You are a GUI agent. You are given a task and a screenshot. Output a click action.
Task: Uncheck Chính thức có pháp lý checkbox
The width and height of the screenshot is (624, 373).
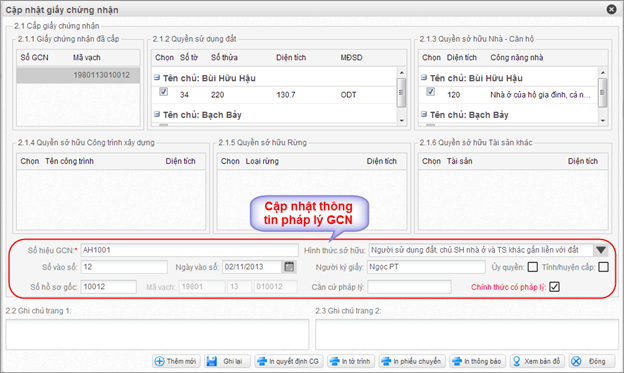coord(554,287)
